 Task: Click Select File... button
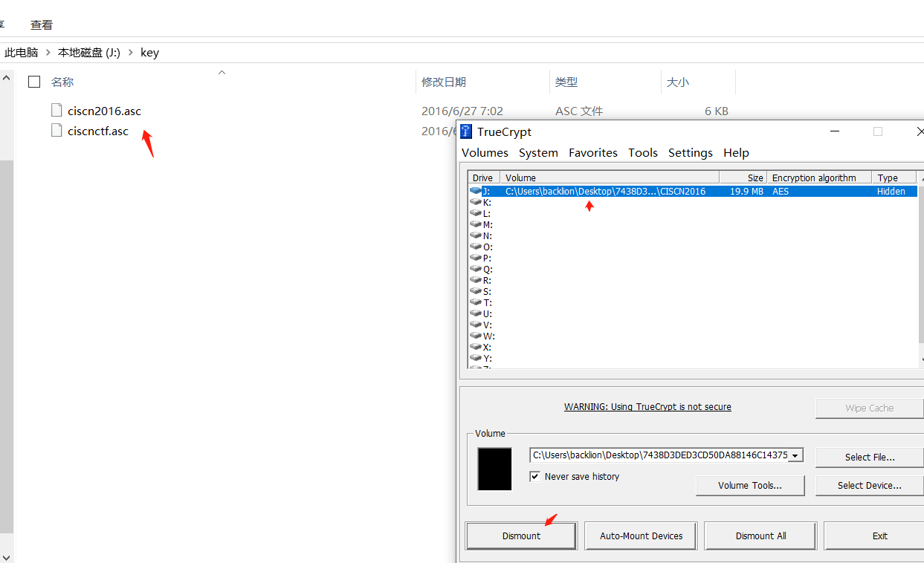(870, 457)
